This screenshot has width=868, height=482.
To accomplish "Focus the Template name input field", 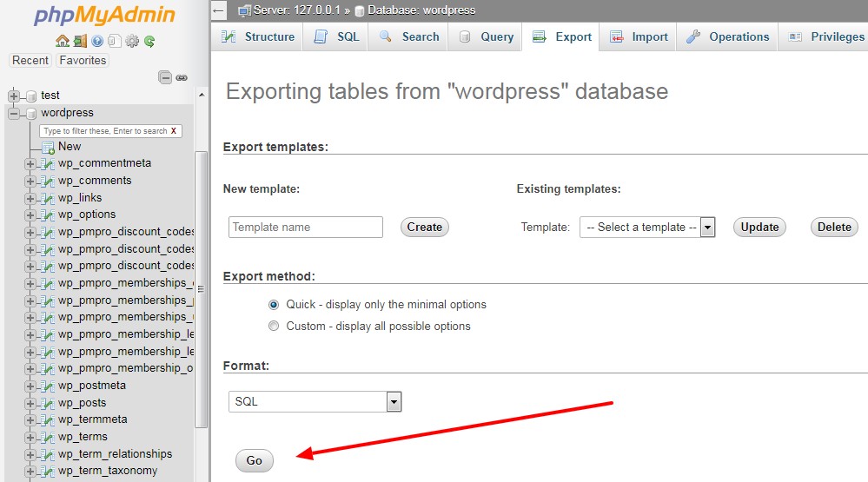I will tap(306, 227).
